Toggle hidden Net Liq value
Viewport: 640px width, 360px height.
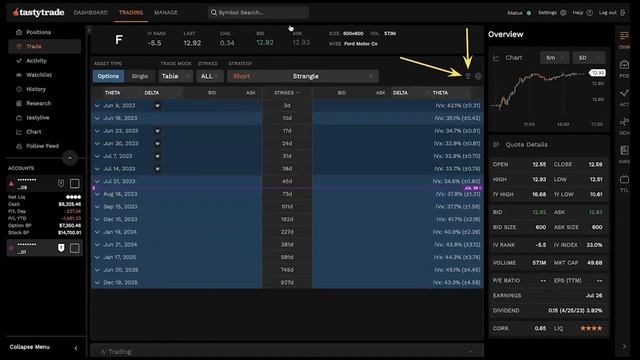[x=73, y=197]
